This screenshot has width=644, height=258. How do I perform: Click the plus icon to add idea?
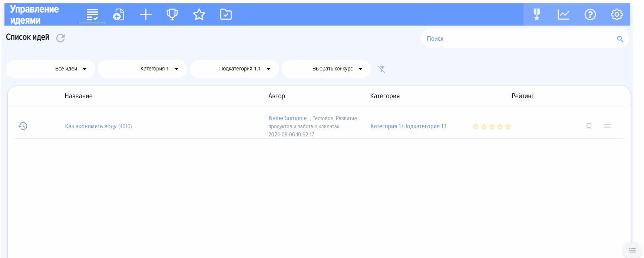(146, 15)
